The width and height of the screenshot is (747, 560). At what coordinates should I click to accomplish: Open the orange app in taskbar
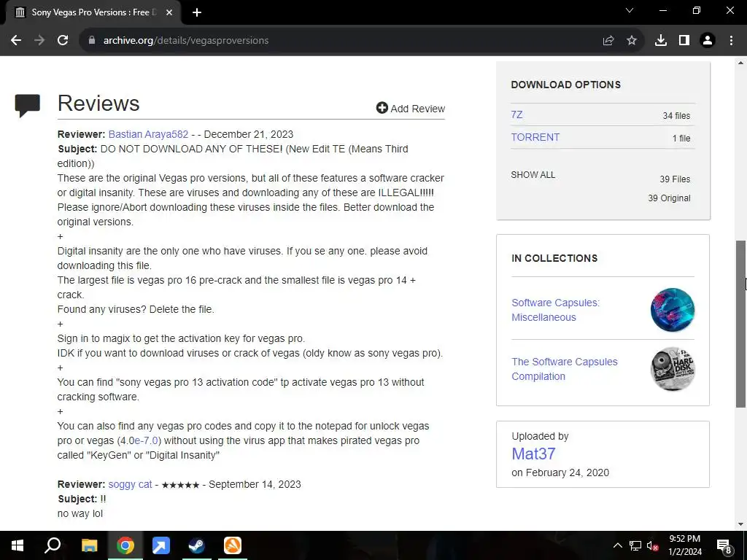[233, 545]
